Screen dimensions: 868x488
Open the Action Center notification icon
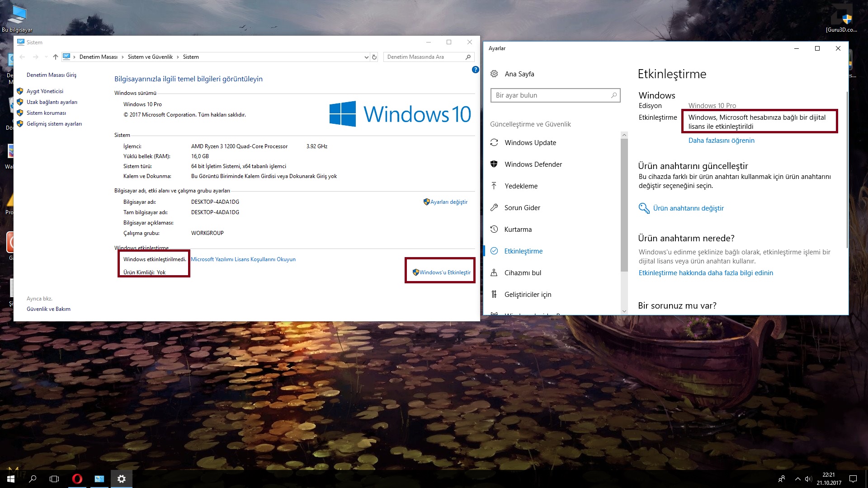coord(853,479)
